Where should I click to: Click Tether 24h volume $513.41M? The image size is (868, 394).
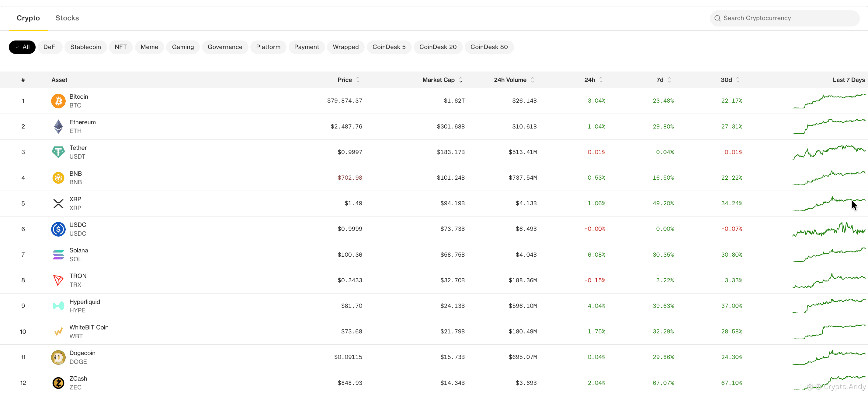pyautogui.click(x=523, y=152)
